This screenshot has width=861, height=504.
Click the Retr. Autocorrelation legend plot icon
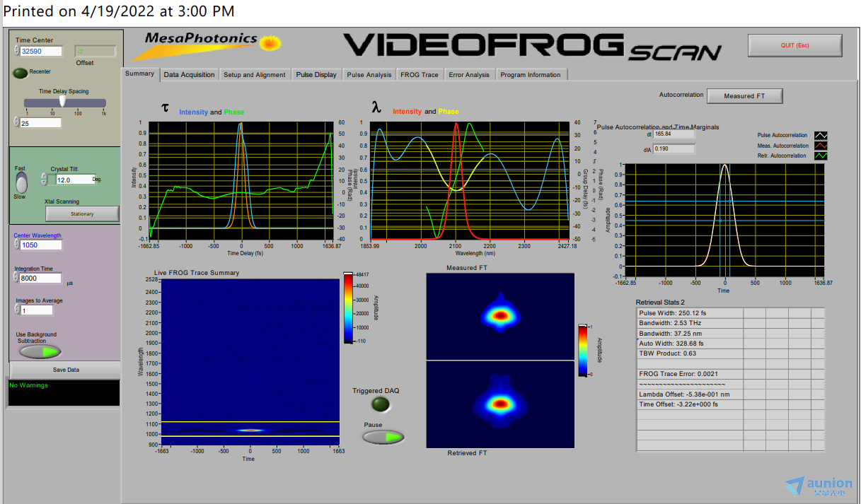[821, 156]
